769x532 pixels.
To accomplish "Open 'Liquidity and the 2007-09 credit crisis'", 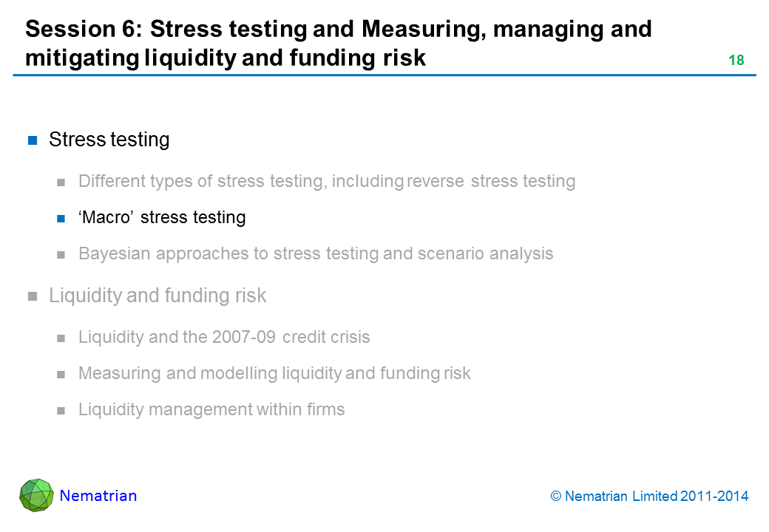I will point(223,338).
